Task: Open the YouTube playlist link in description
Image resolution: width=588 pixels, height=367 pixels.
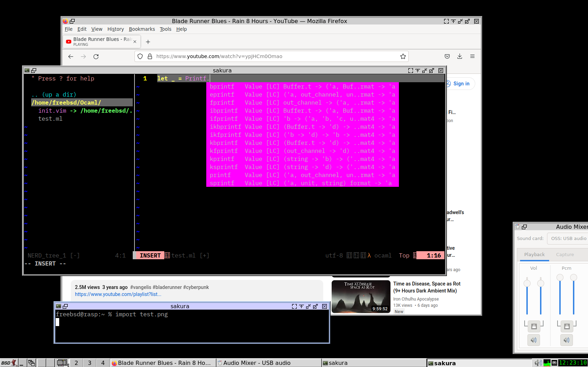Action: tap(118, 294)
